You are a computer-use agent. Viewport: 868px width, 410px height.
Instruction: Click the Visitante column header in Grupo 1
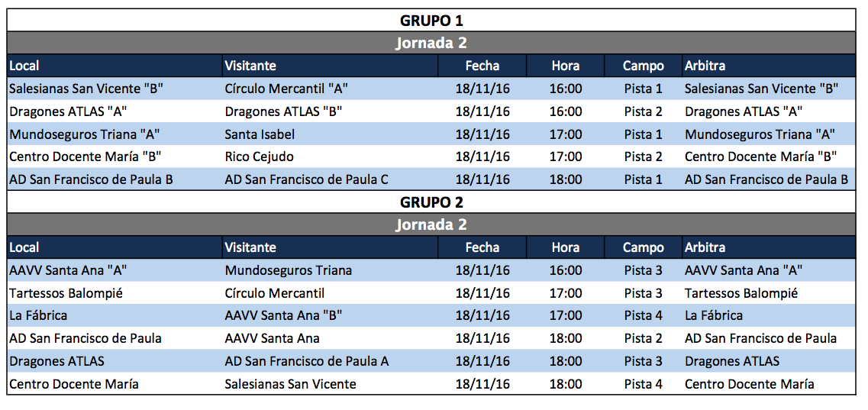(251, 66)
